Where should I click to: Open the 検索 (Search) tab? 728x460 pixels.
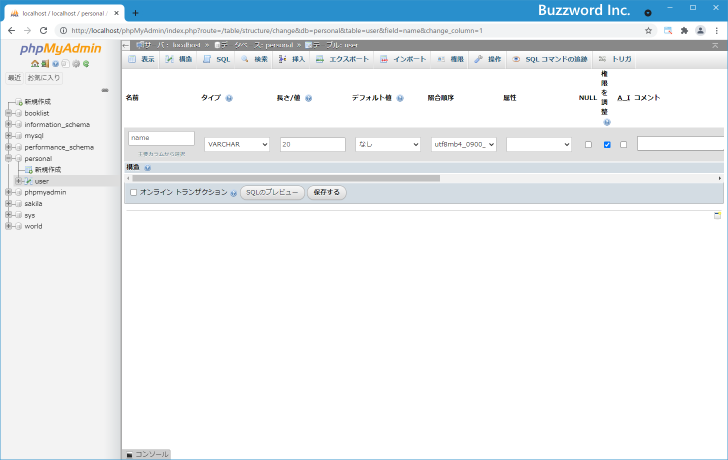[254, 59]
